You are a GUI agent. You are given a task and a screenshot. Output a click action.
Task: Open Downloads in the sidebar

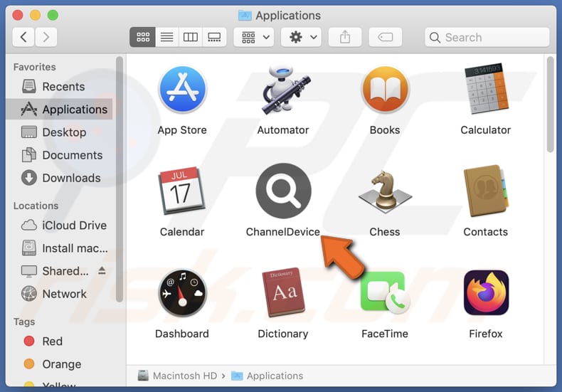pos(59,178)
